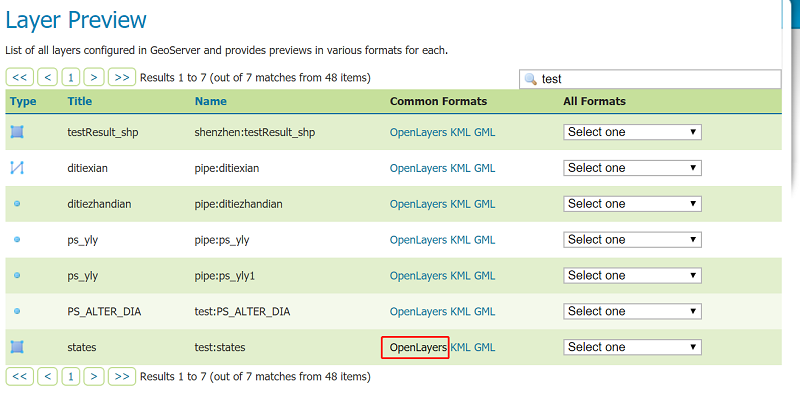800x401 pixels.
Task: Sort layers by Type column header
Action: pyautogui.click(x=22, y=101)
